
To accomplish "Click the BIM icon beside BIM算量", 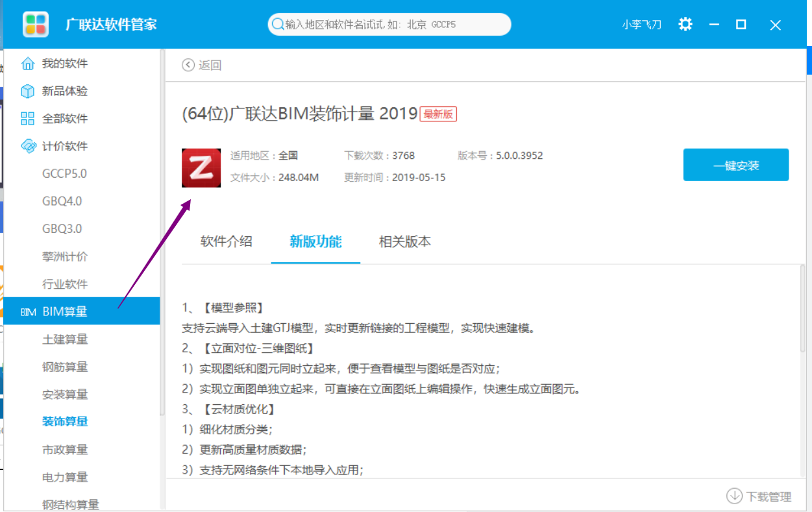I will point(28,312).
